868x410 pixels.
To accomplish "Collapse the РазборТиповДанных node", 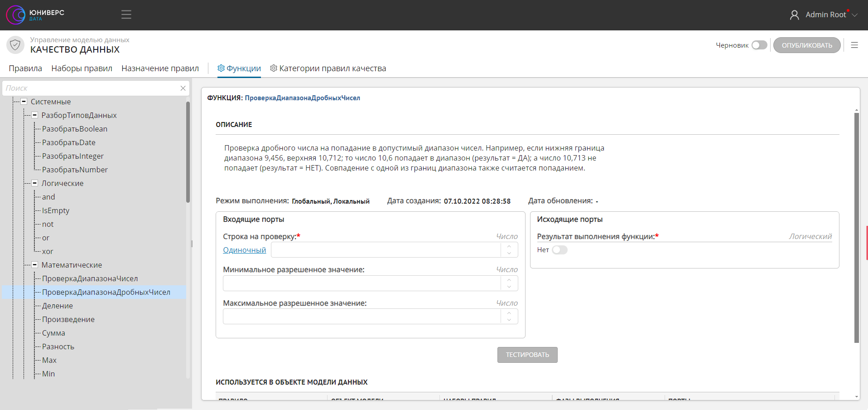I will pyautogui.click(x=35, y=115).
